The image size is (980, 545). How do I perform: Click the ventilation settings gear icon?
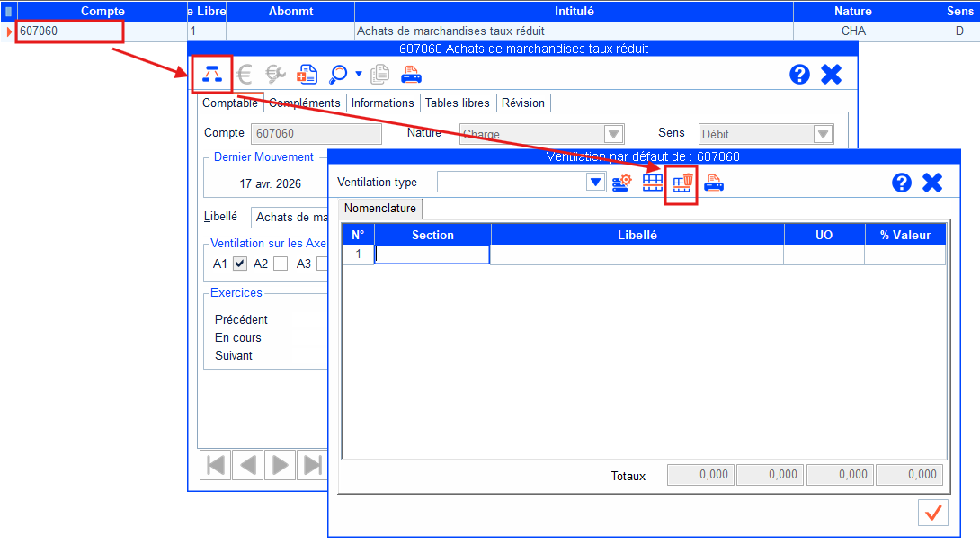[x=621, y=183]
